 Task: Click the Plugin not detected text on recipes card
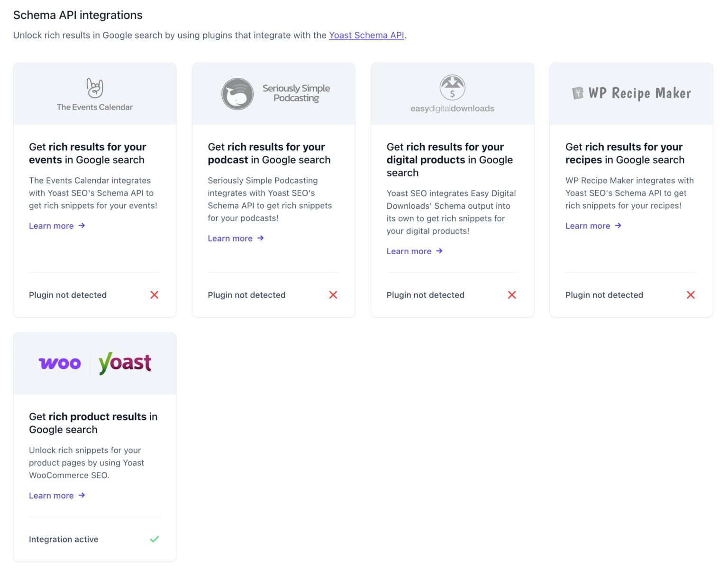(x=604, y=295)
